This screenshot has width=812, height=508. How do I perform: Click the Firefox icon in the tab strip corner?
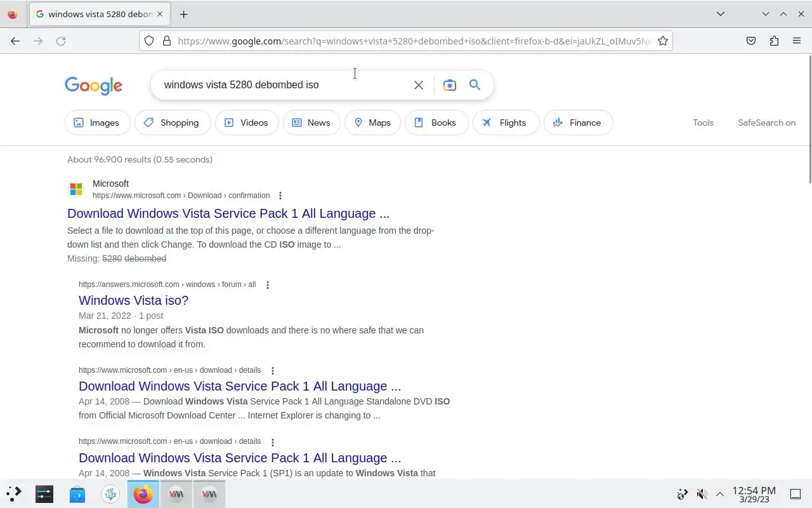(x=12, y=14)
